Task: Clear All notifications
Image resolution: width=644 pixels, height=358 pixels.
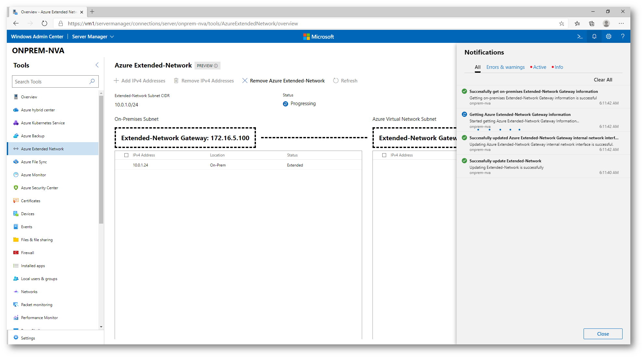Action: click(x=603, y=80)
